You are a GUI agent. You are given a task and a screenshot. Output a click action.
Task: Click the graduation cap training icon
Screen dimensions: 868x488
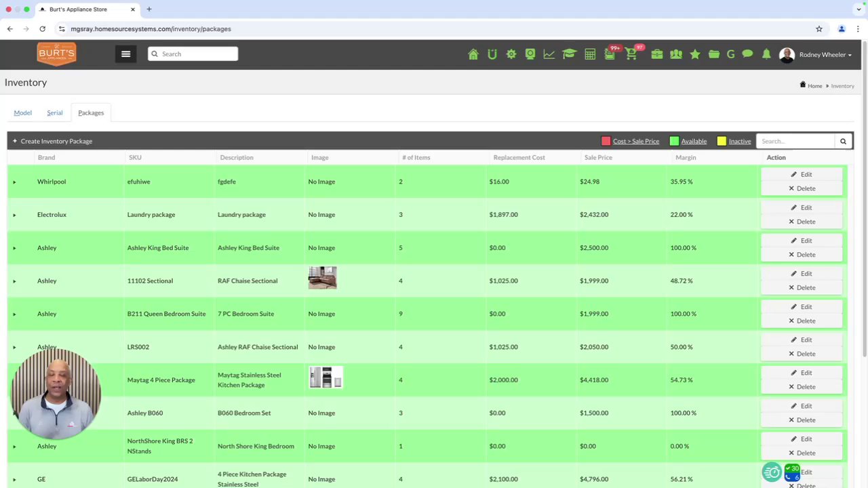[569, 54]
